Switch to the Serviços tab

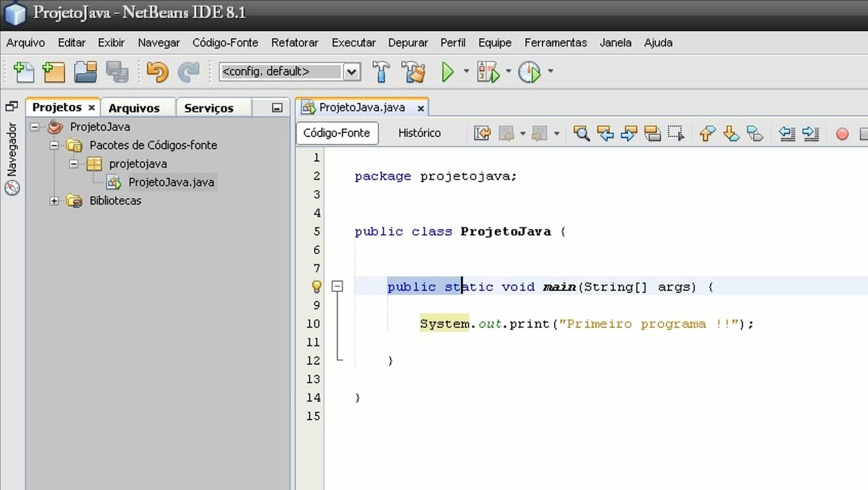pos(208,108)
